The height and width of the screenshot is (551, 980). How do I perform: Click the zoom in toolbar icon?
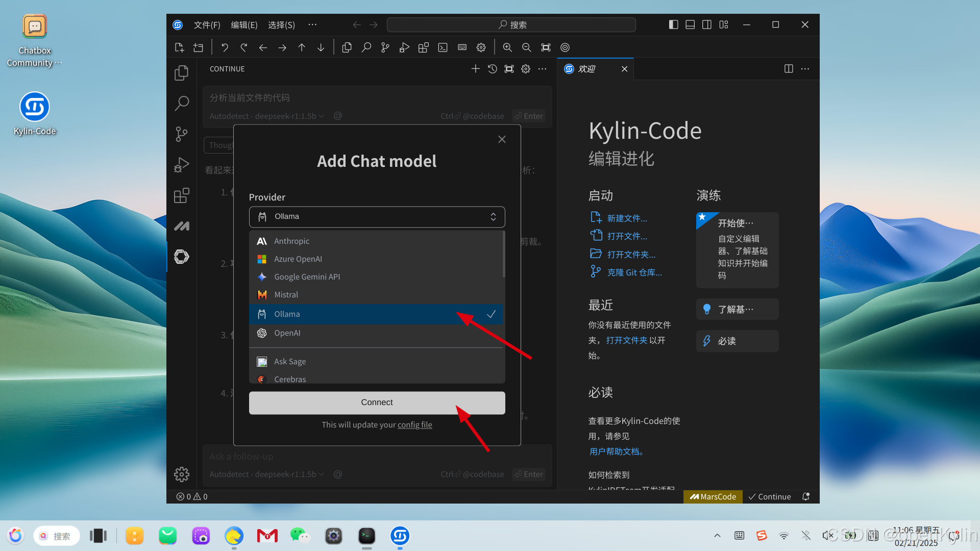(507, 47)
